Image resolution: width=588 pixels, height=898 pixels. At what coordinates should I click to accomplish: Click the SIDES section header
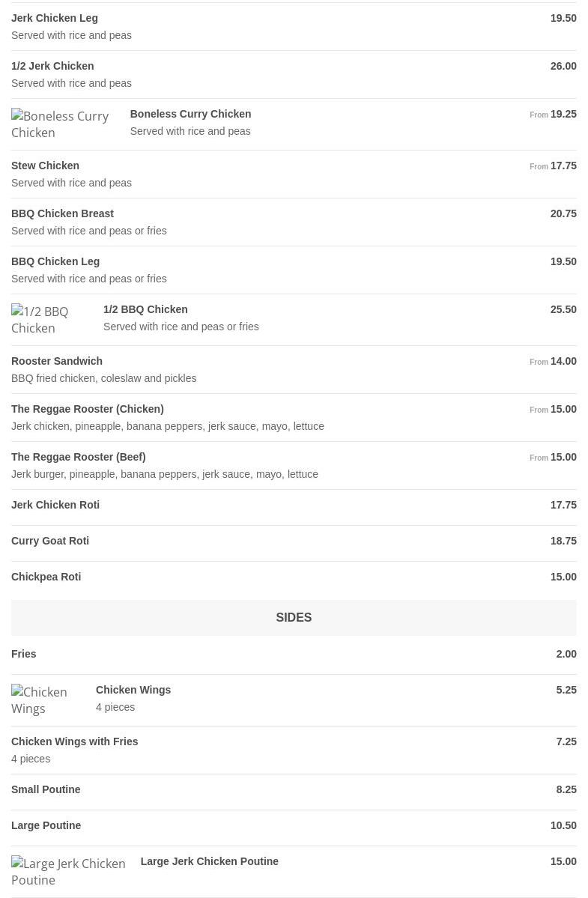(x=294, y=618)
